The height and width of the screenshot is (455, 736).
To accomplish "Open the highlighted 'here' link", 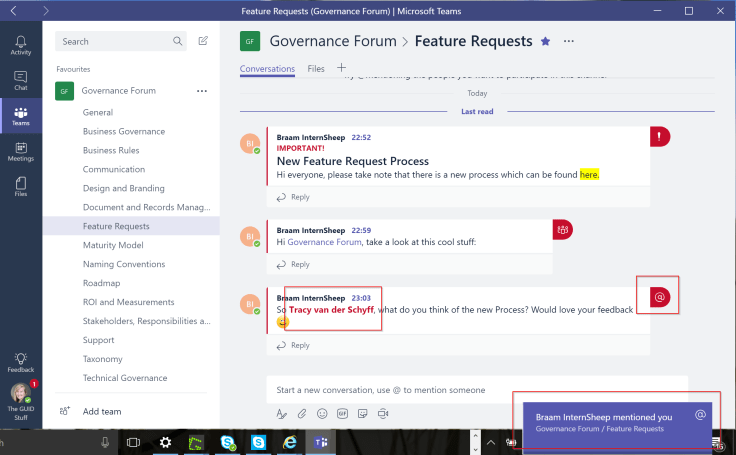I will coord(589,174).
